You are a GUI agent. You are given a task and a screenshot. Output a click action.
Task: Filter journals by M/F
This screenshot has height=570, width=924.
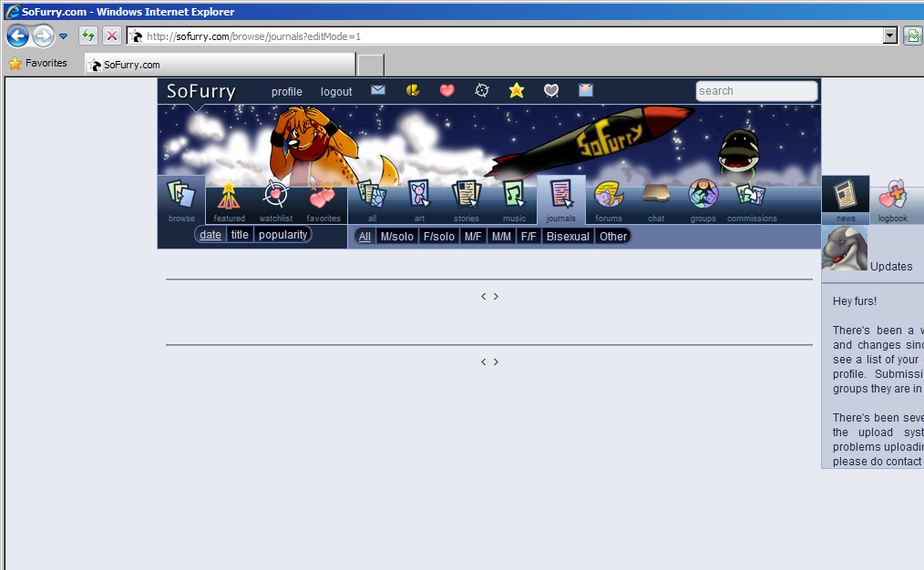tap(473, 236)
